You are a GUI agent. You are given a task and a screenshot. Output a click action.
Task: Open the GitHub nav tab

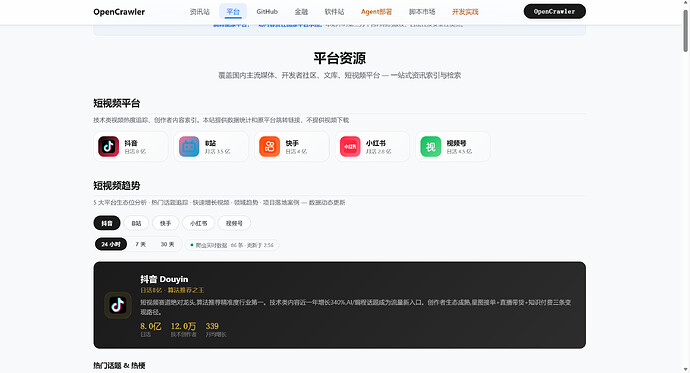point(267,11)
